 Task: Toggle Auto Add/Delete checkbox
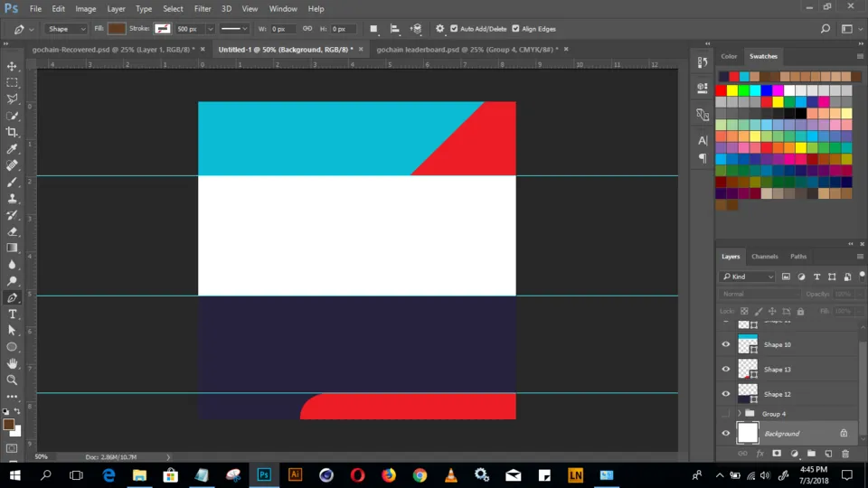point(454,29)
